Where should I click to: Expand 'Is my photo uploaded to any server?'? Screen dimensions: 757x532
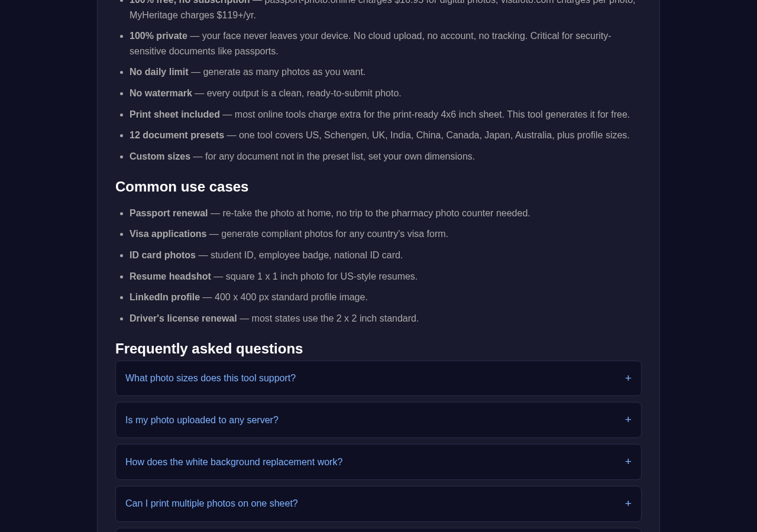coord(378,420)
